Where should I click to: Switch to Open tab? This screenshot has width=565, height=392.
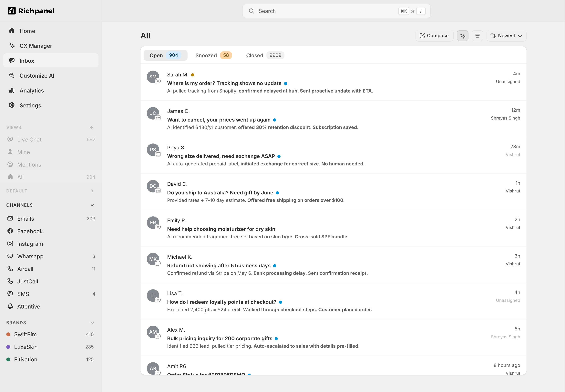[165, 55]
